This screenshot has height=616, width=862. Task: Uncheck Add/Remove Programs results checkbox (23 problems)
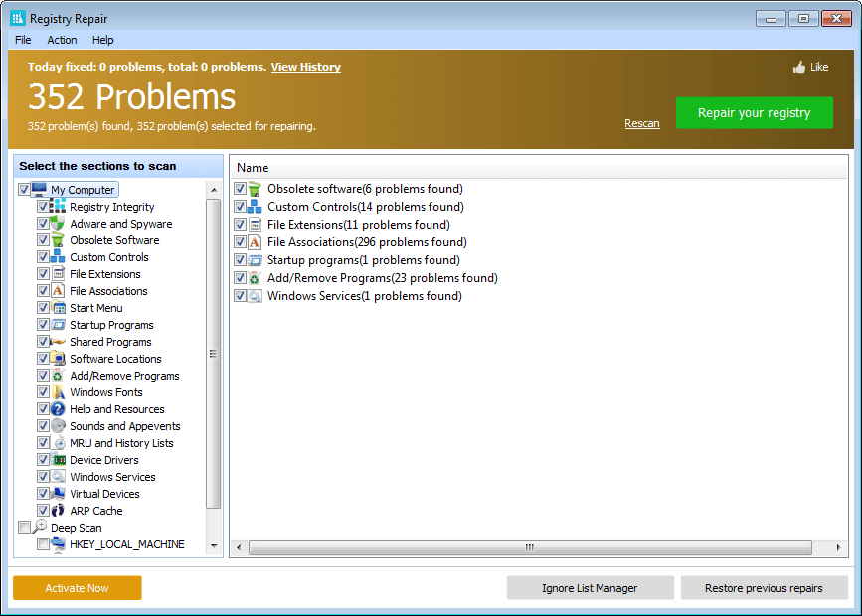(240, 277)
